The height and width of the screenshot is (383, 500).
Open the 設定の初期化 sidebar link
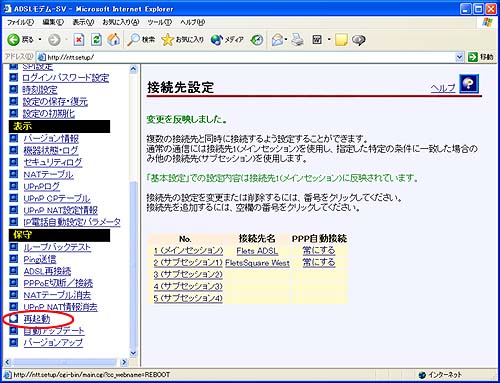tap(49, 114)
